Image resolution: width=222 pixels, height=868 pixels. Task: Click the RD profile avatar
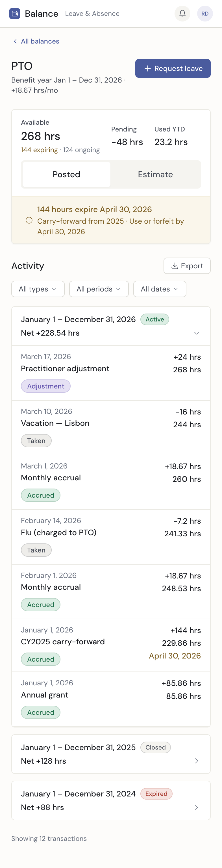(205, 14)
